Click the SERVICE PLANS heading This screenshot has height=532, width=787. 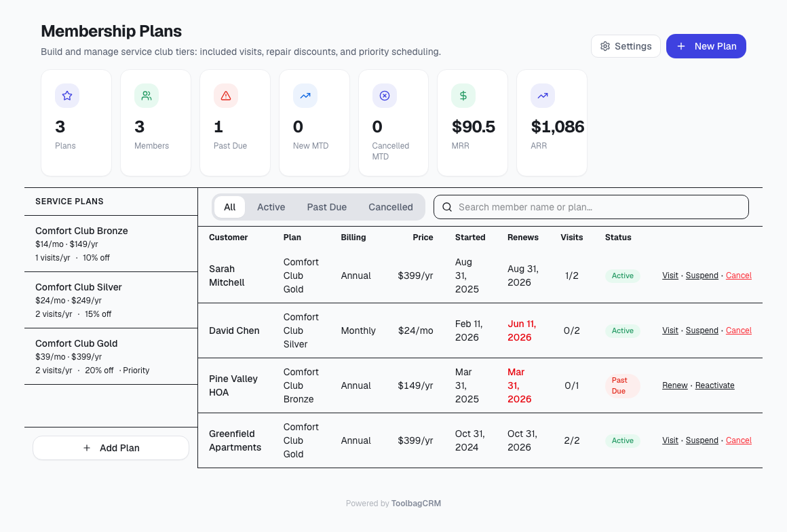point(69,202)
